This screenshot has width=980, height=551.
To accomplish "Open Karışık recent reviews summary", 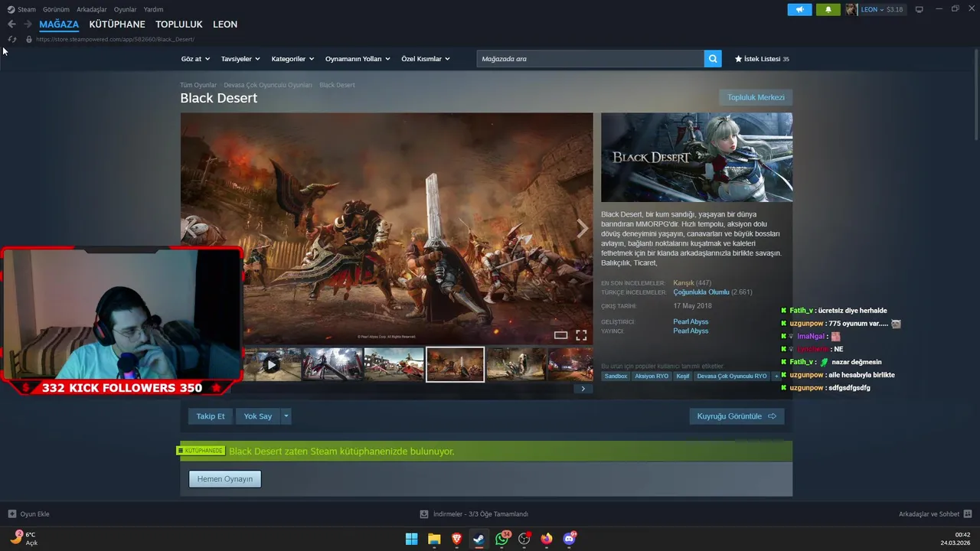I will [684, 283].
